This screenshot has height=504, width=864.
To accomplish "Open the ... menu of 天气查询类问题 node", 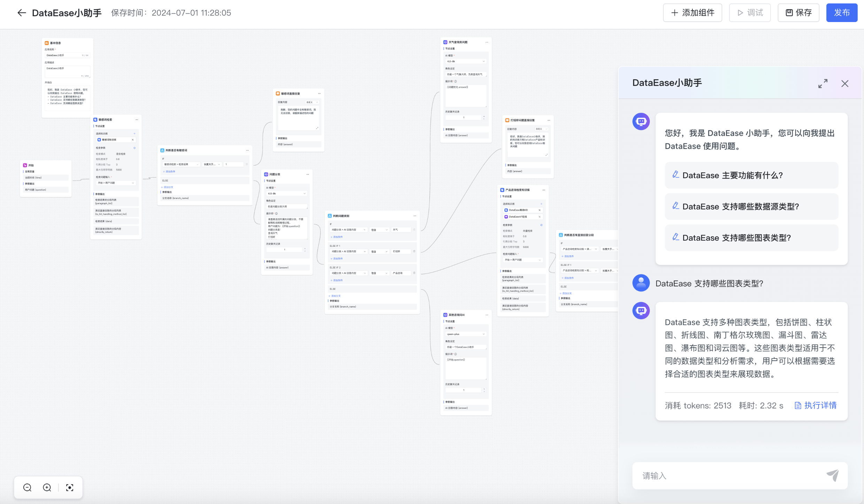I will coord(487,42).
